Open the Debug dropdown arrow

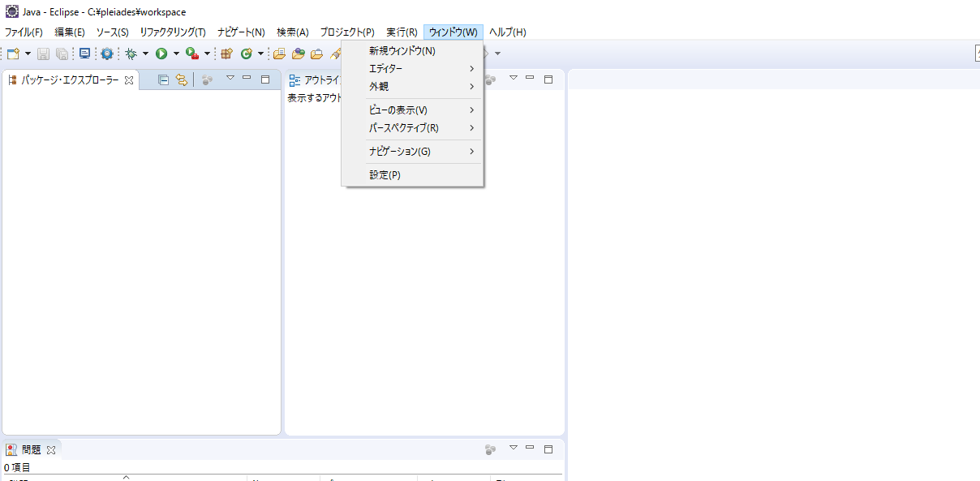click(145, 54)
